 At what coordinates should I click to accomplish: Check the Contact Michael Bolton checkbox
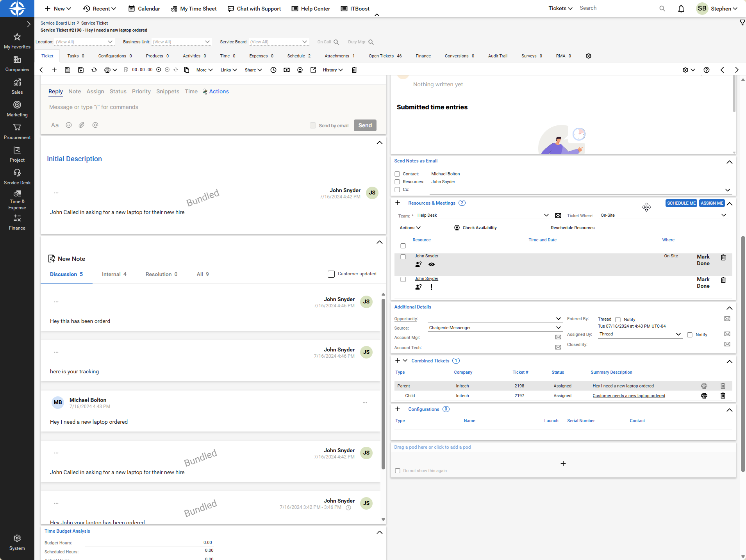pyautogui.click(x=397, y=174)
